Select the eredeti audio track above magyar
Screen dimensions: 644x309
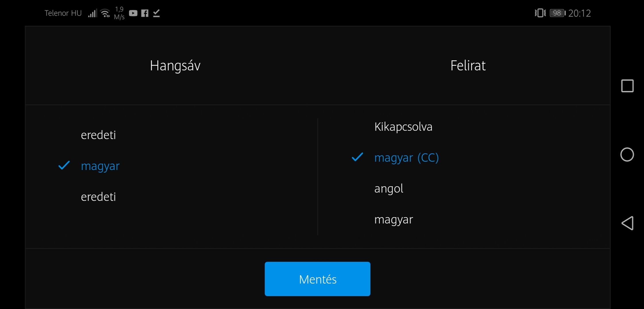pos(98,135)
